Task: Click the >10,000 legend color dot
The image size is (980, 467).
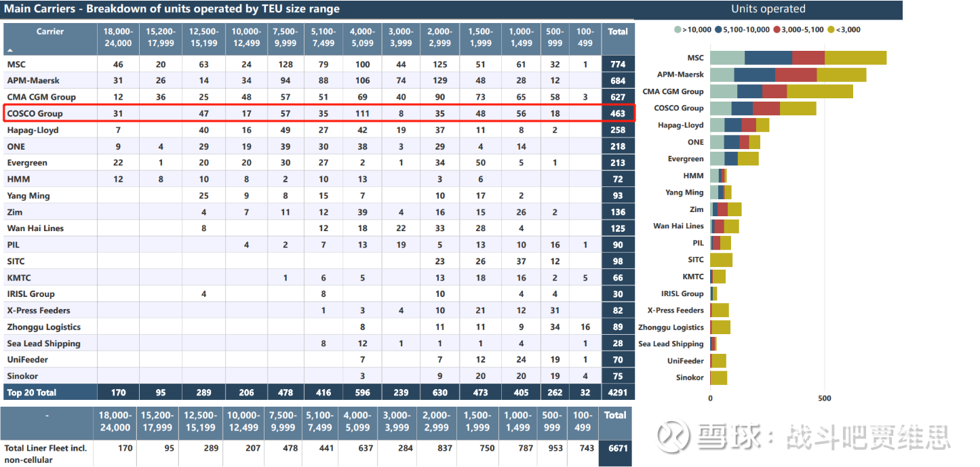Action: (678, 30)
